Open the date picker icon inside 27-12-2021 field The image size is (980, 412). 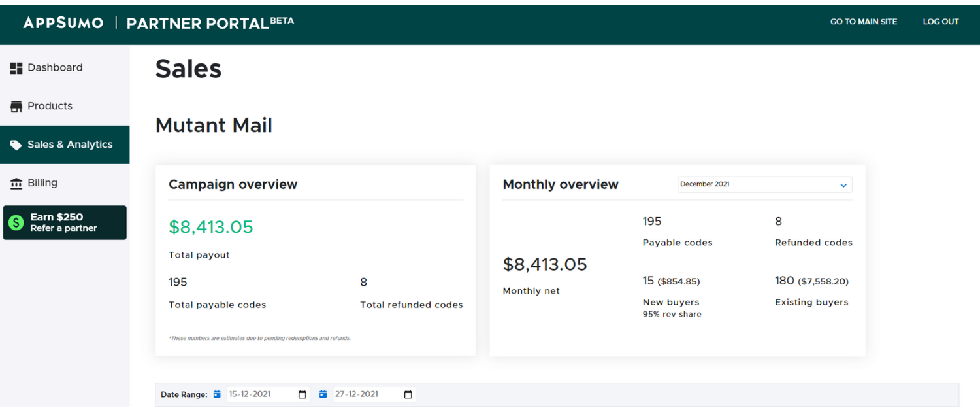click(x=408, y=394)
